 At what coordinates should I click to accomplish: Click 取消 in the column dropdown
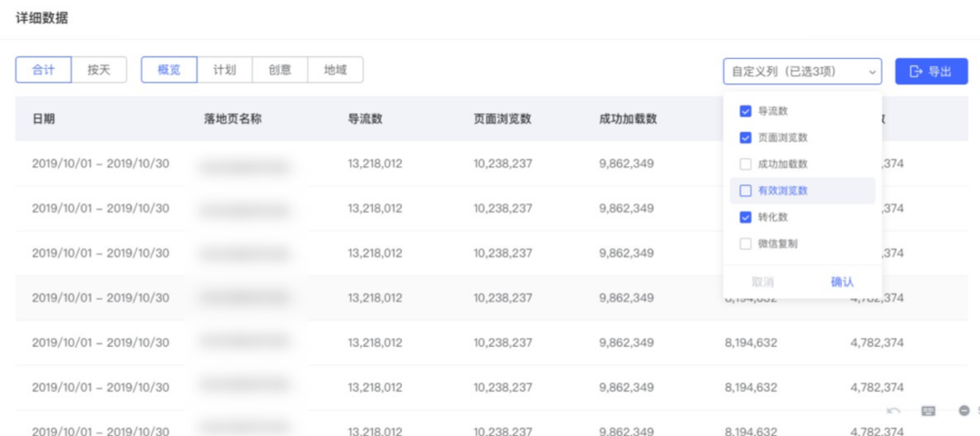coord(762,282)
